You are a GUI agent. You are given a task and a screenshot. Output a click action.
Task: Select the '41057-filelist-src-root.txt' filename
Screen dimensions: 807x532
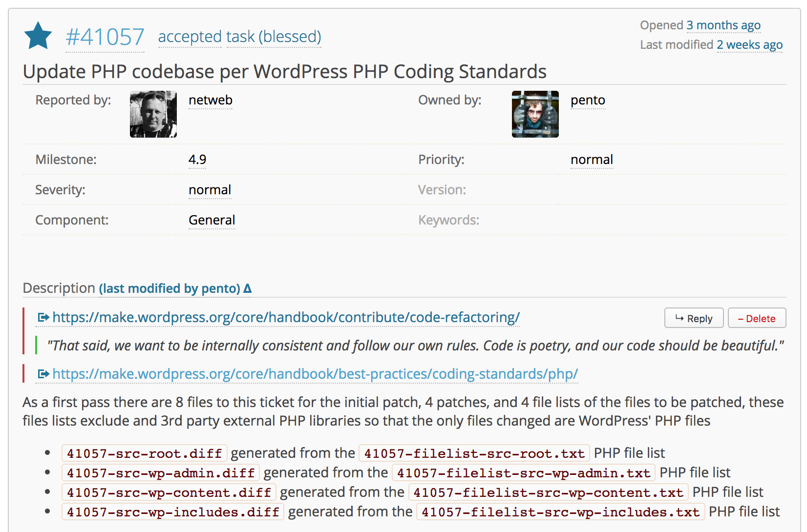click(474, 453)
